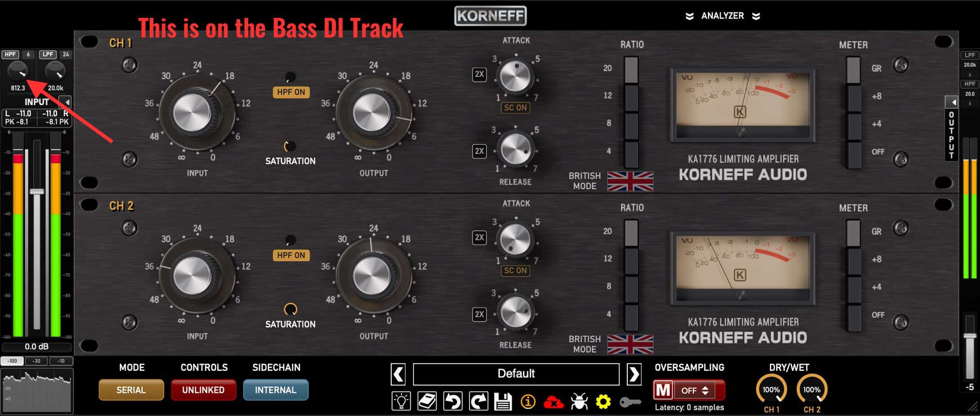Toggle CH 2 release 2X button
This screenshot has height=416, width=980.
(479, 314)
